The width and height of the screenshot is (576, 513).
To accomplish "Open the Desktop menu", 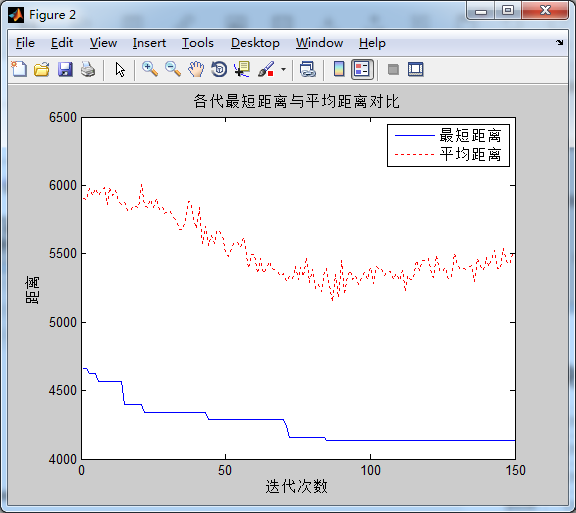I will tap(255, 43).
